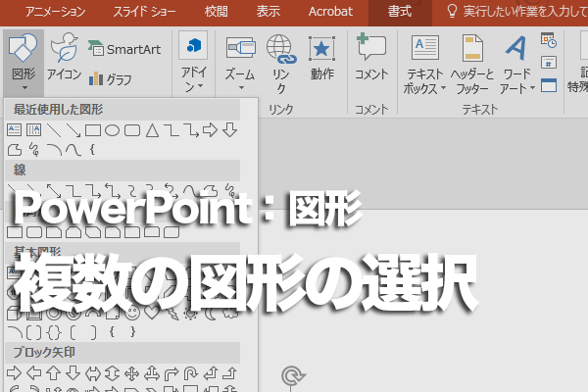Choose left-up arrow under ブロック矢印
588x392 pixels.
[x=211, y=373]
